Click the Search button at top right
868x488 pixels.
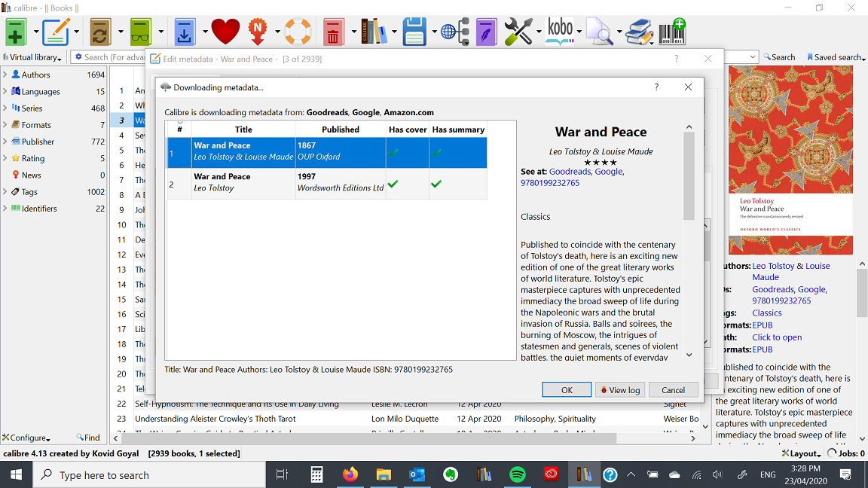(x=779, y=57)
